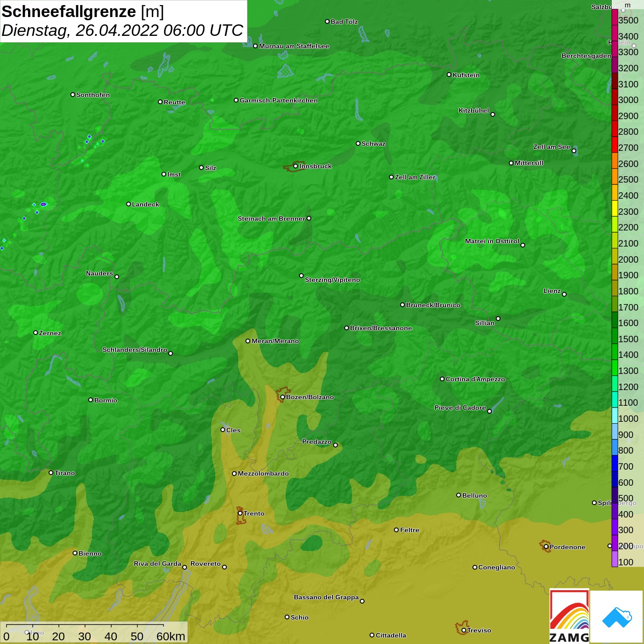This screenshot has height=644, width=644.
Task: Select the Brixen/Bressanone label
Action: [381, 328]
